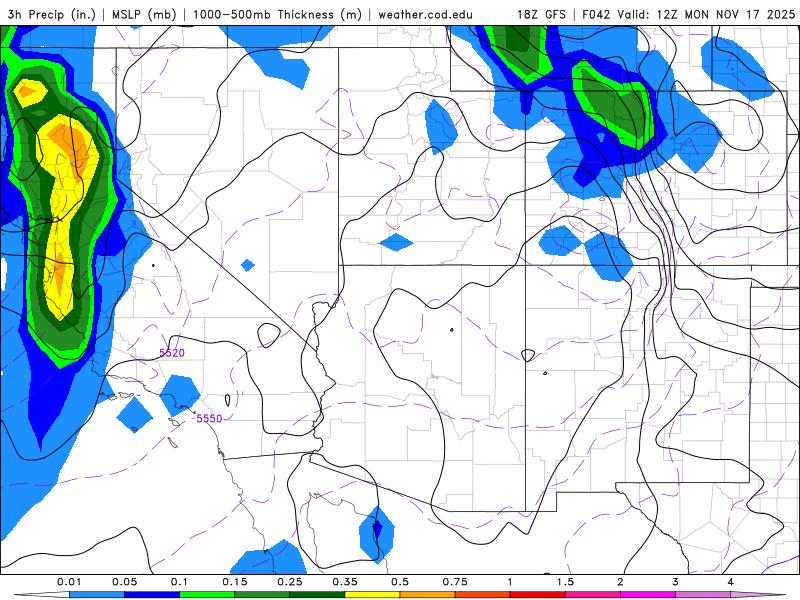Pick the orange 0.5–0.75 legend swatch

(x=428, y=595)
